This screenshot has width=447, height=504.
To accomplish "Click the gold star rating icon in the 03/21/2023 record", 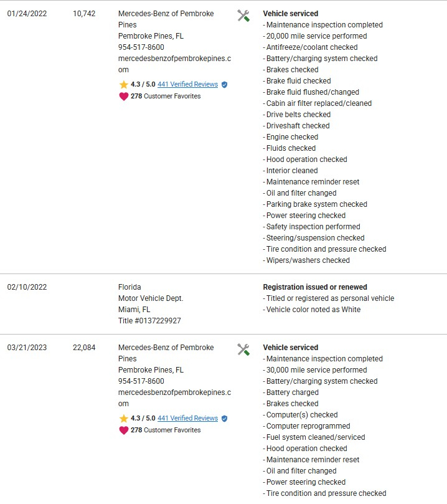I will point(124,419).
